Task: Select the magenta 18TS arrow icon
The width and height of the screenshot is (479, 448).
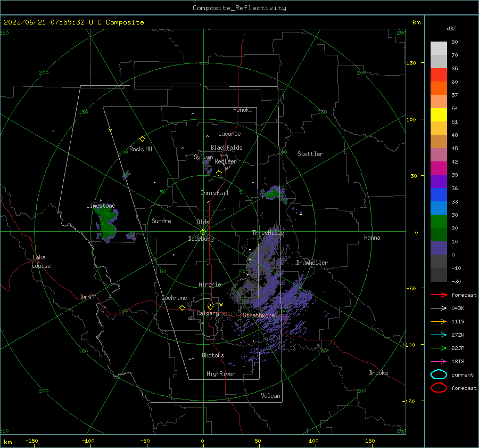Action: pyautogui.click(x=439, y=361)
